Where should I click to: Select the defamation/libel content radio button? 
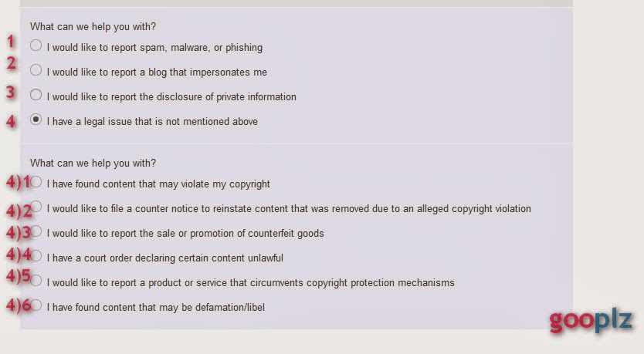tap(36, 305)
